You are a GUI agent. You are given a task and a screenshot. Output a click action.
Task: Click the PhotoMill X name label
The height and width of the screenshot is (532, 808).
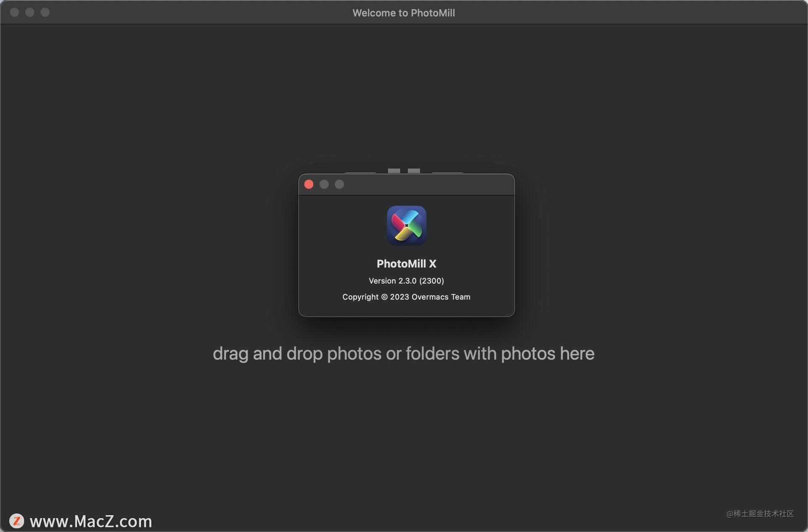click(406, 264)
